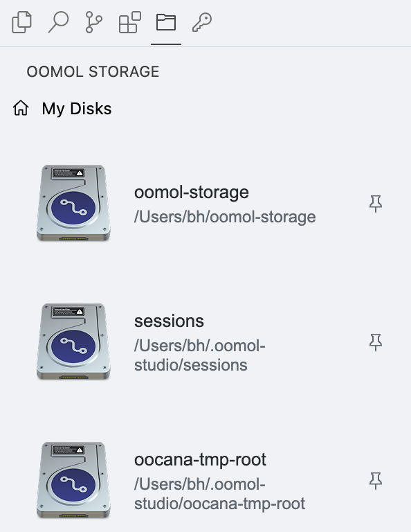Image resolution: width=411 pixels, height=532 pixels.
Task: Open the sessions disk drive thumbnail
Action: point(73,342)
